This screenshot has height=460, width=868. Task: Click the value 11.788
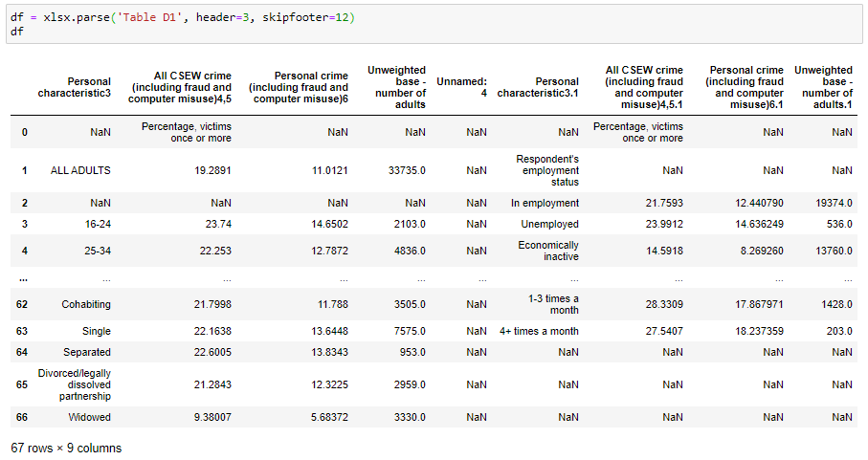332,304
